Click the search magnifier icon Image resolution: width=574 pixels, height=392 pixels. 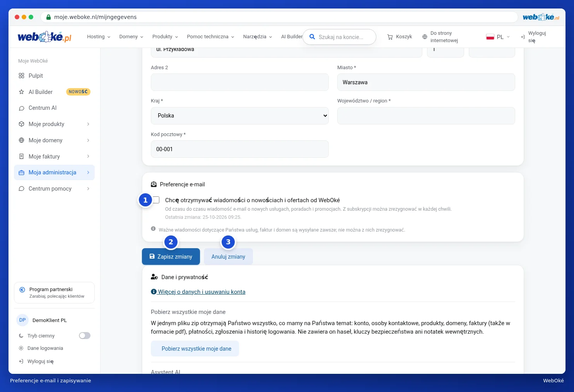pos(312,37)
